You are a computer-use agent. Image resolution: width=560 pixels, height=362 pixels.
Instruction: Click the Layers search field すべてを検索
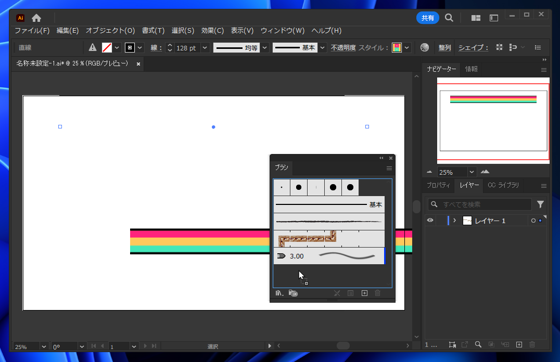click(480, 205)
